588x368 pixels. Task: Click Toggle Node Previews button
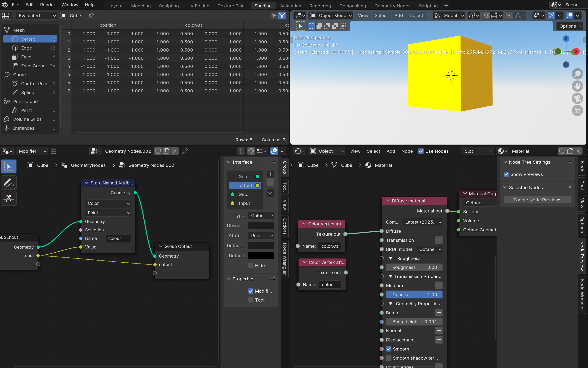tap(537, 200)
